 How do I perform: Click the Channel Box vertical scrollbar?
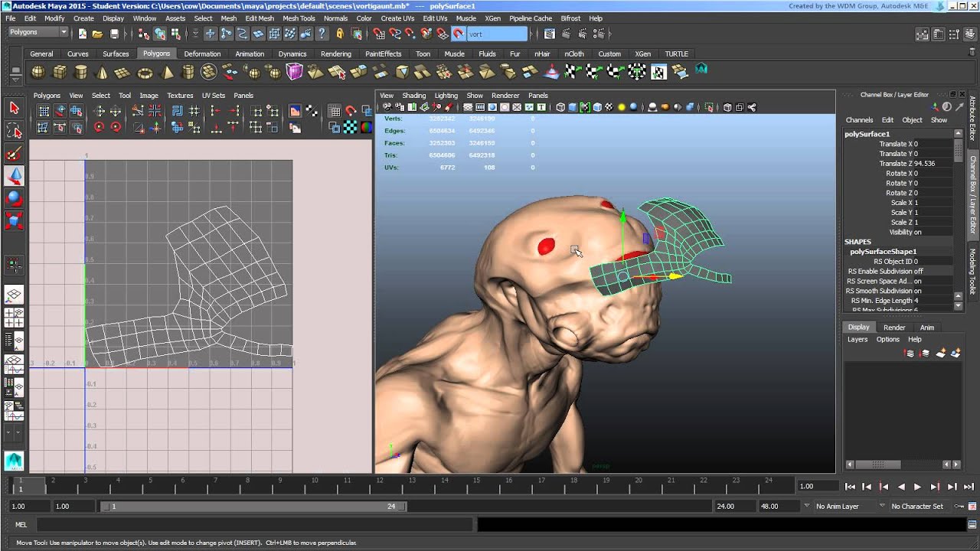(x=958, y=152)
